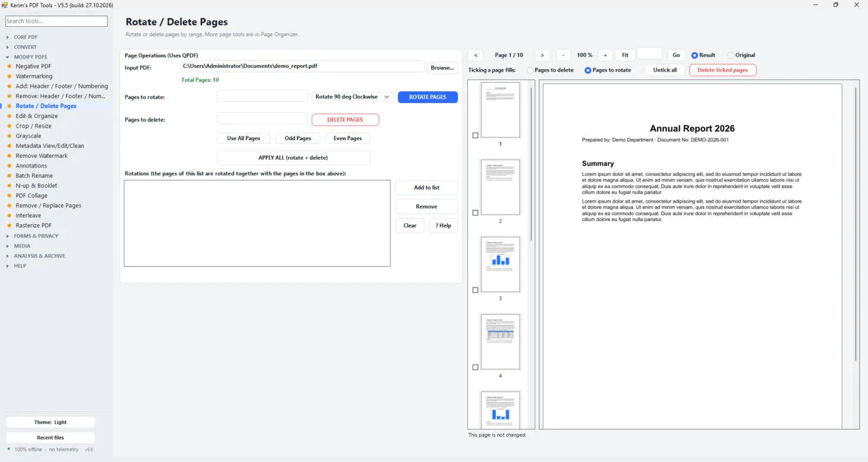Click the app icon in title bar
This screenshot has height=462, width=868.
pos(4,5)
